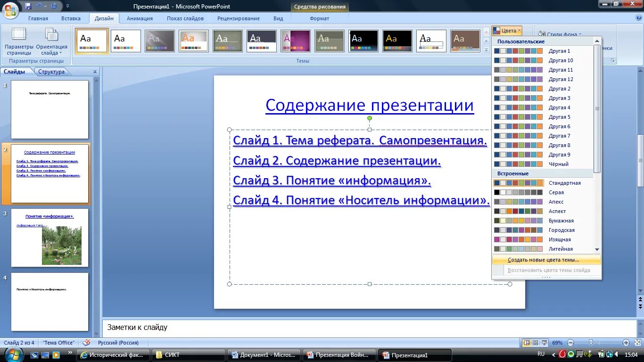Select Серая built-in color scheme
Viewport: 644px width, 362px height.
pyautogui.click(x=543, y=192)
